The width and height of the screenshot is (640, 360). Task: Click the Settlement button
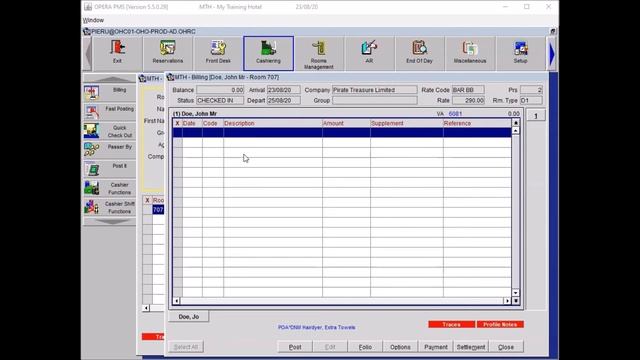click(471, 347)
